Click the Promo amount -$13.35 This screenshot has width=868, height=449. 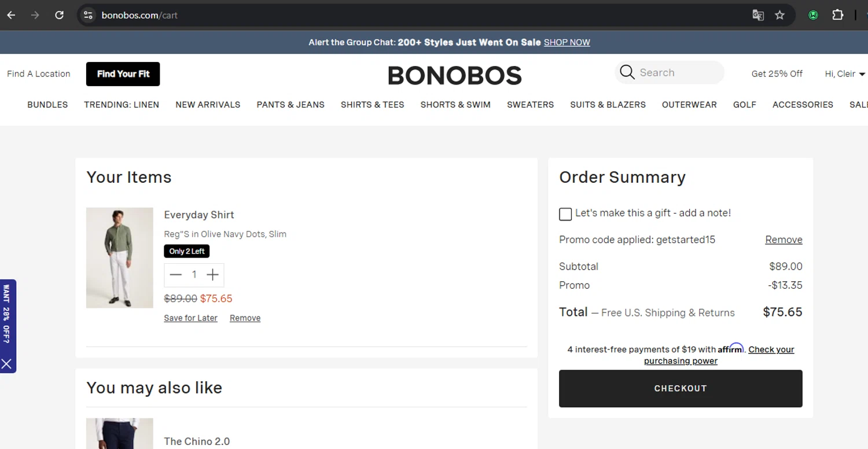point(785,285)
